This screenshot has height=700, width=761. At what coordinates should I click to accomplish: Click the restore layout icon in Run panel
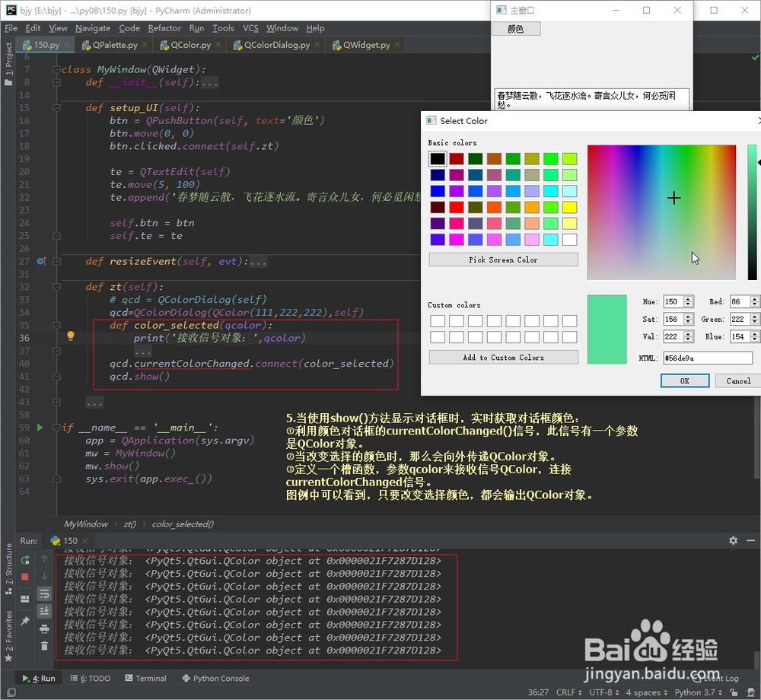pyautogui.click(x=25, y=599)
